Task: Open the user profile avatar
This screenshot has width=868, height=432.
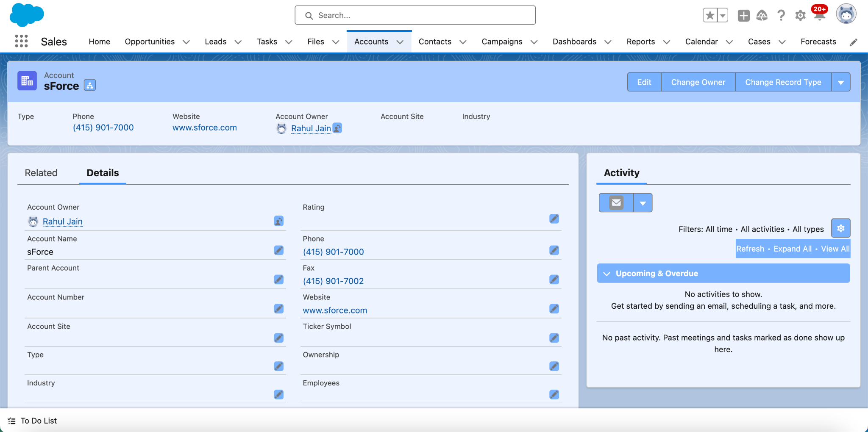Action: (x=846, y=14)
